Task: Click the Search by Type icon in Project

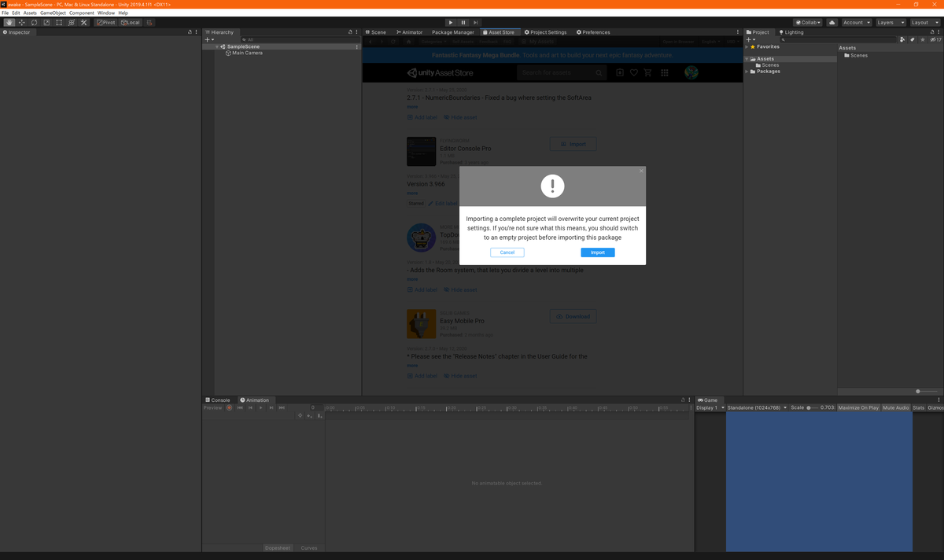Action: 902,39
